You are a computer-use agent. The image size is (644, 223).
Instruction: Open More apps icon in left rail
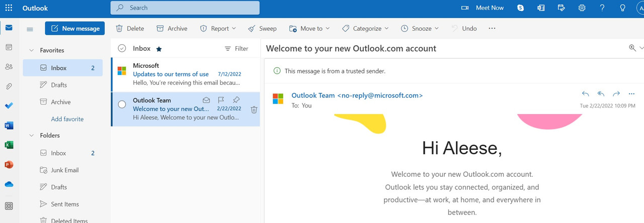click(9, 206)
